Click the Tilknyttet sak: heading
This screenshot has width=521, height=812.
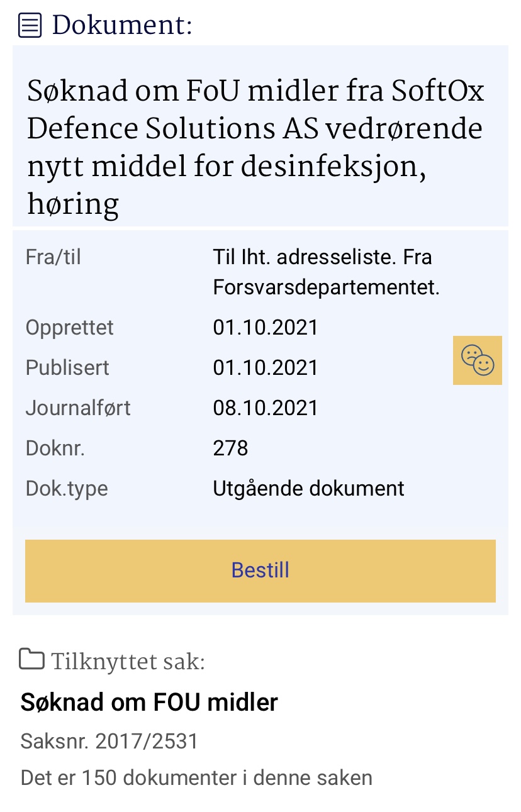(128, 662)
